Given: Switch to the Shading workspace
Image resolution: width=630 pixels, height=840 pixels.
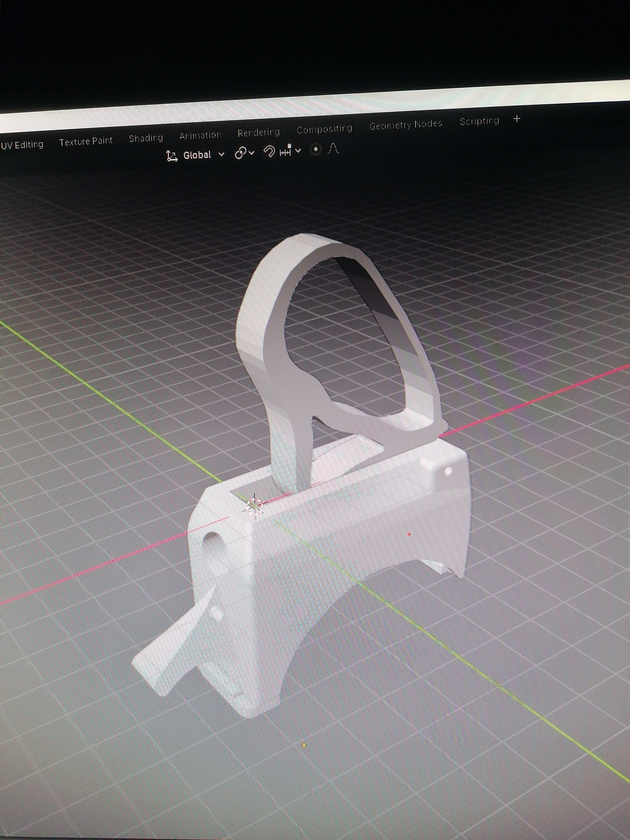Looking at the screenshot, I should coord(146,138).
